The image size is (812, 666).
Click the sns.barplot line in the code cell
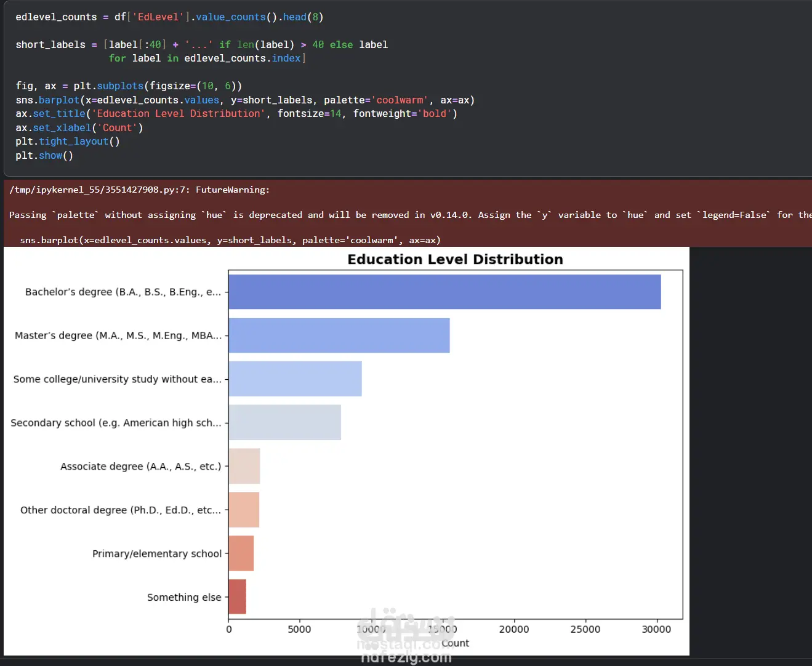pyautogui.click(x=245, y=100)
